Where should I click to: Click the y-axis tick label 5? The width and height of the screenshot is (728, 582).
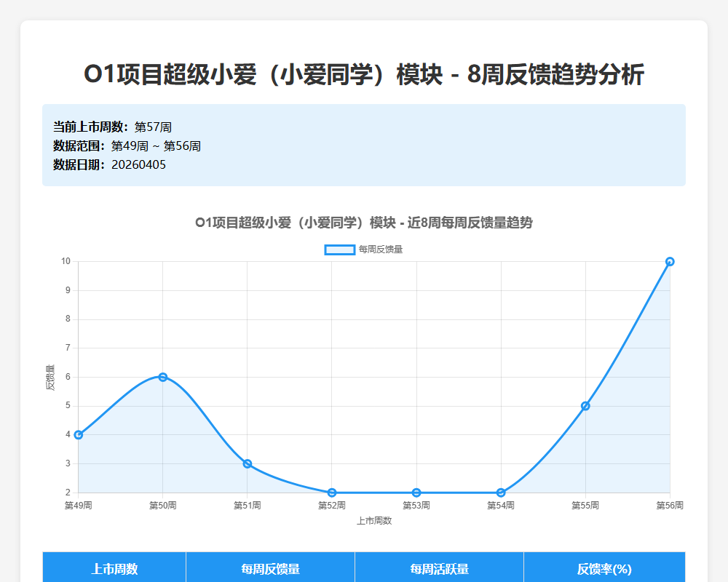point(68,406)
